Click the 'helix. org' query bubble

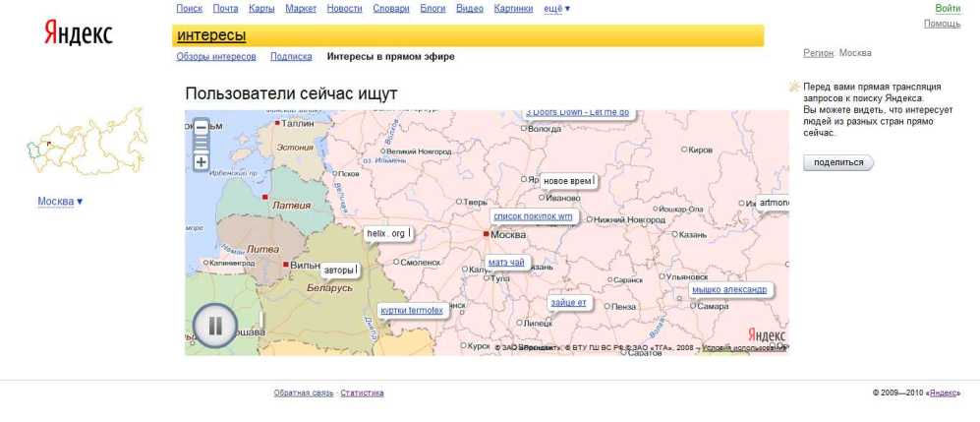point(388,233)
